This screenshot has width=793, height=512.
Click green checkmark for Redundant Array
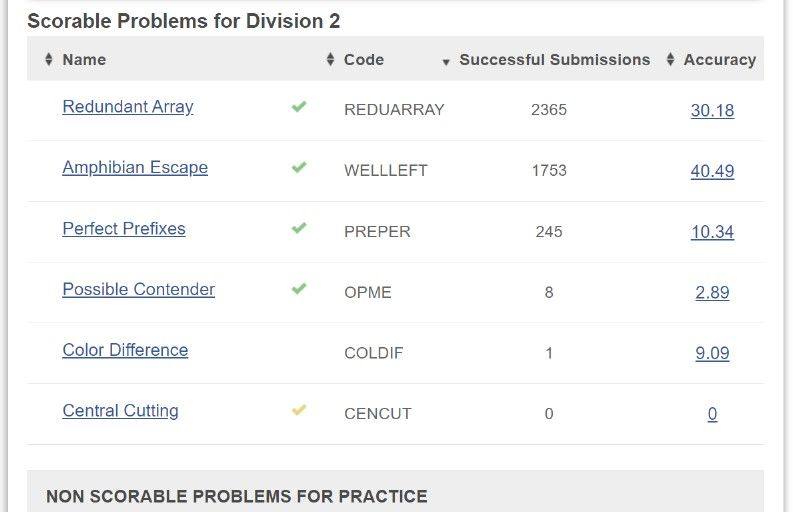point(299,106)
